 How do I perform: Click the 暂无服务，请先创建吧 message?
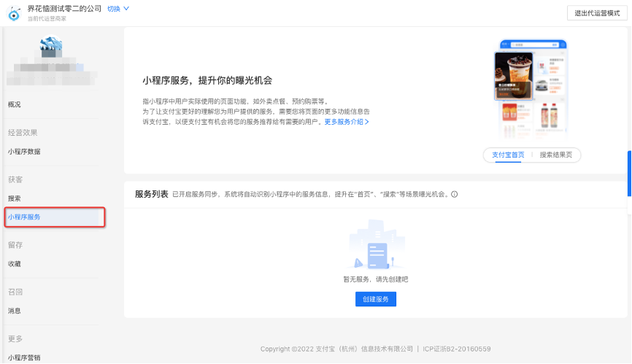pos(376,279)
